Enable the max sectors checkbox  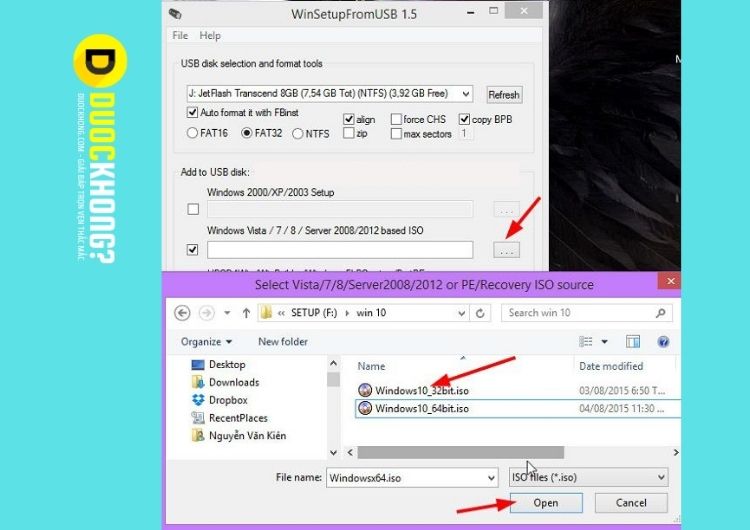(x=396, y=133)
